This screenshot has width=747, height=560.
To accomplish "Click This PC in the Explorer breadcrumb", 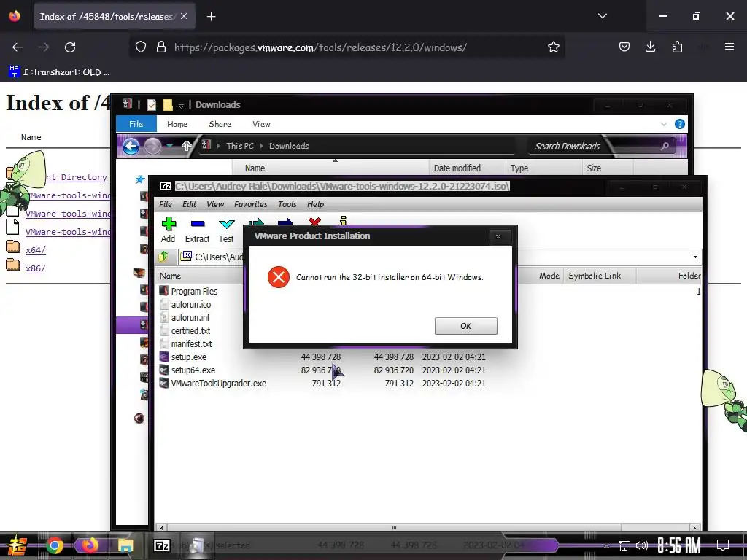I will pyautogui.click(x=240, y=146).
